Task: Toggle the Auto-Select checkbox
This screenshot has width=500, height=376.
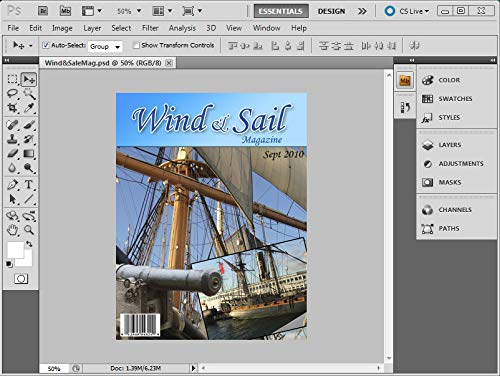Action: pos(46,45)
